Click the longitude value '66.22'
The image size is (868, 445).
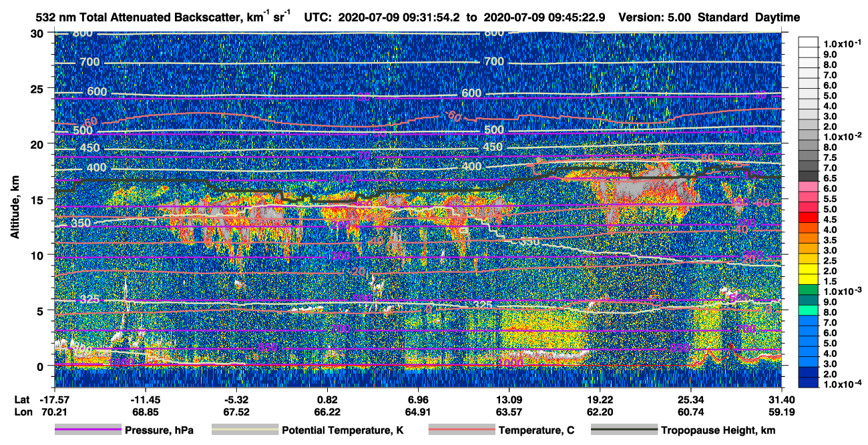click(x=327, y=412)
